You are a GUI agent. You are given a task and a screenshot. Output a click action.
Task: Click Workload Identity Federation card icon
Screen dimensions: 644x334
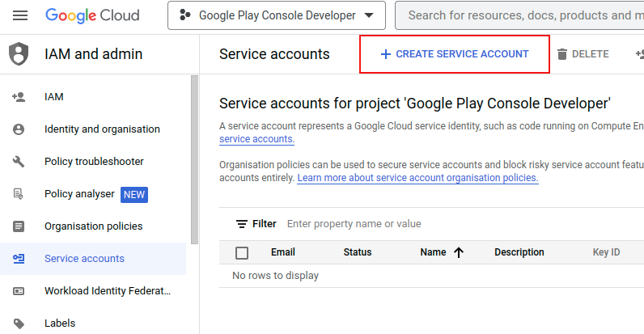(19, 291)
